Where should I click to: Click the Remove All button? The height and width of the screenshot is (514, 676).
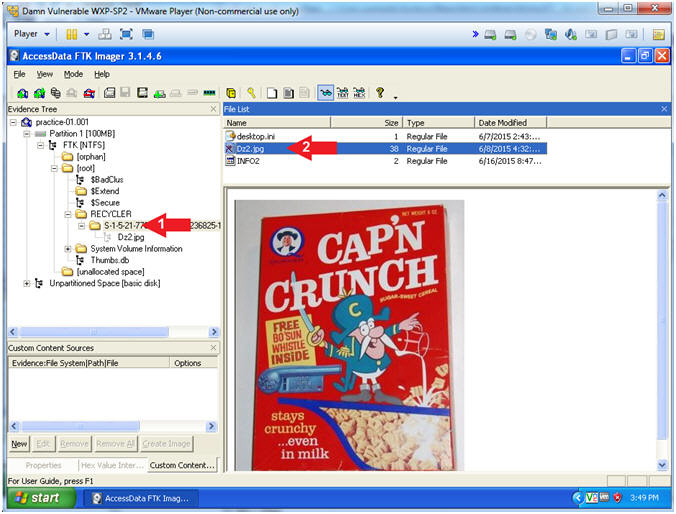pyautogui.click(x=115, y=444)
